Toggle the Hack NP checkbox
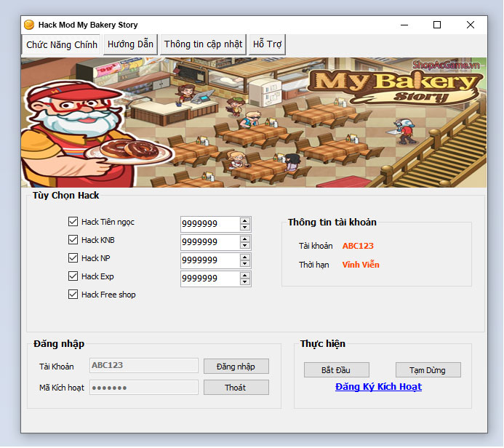The image size is (504, 448). pos(73,257)
